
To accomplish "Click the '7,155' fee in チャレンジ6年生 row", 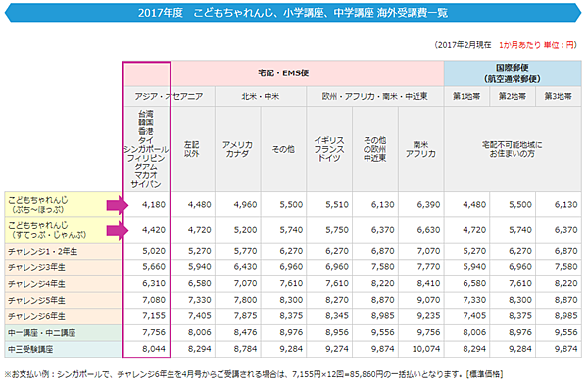I will (x=154, y=316).
